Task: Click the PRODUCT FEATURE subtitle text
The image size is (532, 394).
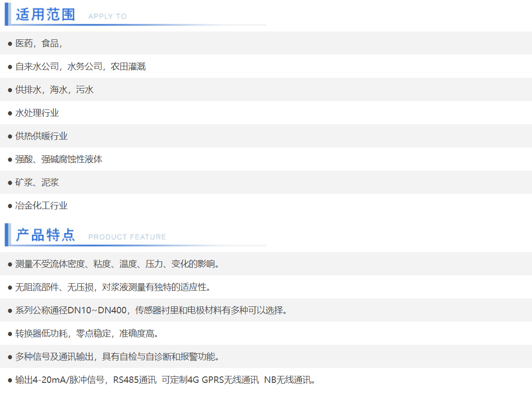Action: (127, 237)
